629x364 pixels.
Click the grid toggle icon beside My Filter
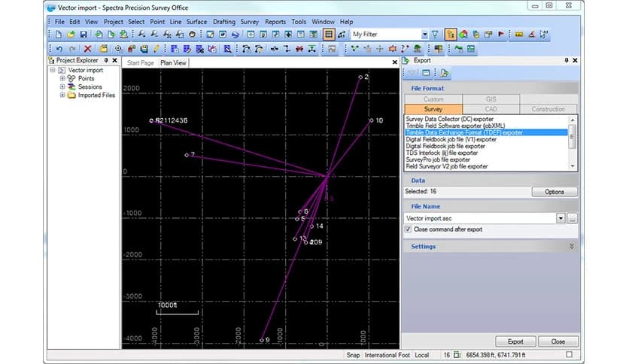(329, 35)
